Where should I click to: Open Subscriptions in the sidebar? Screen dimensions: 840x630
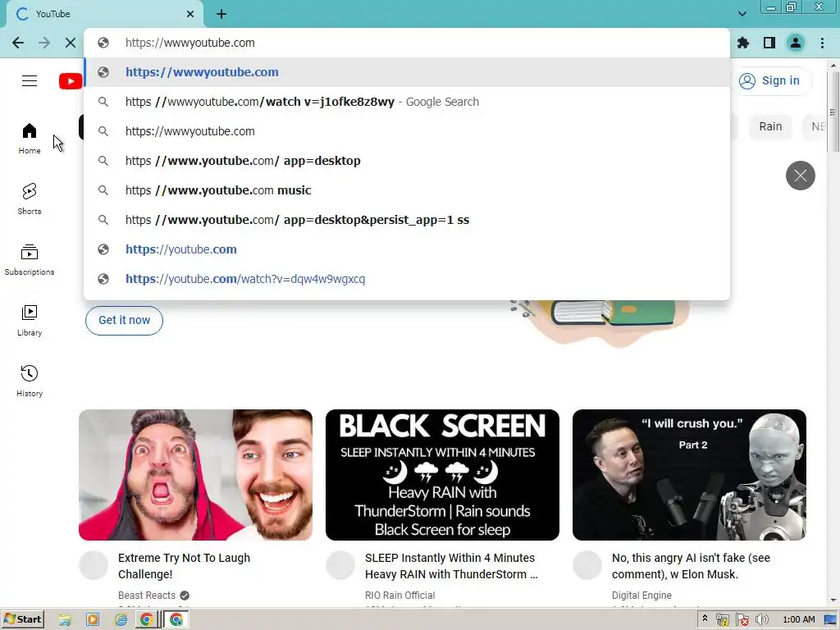[x=30, y=260]
